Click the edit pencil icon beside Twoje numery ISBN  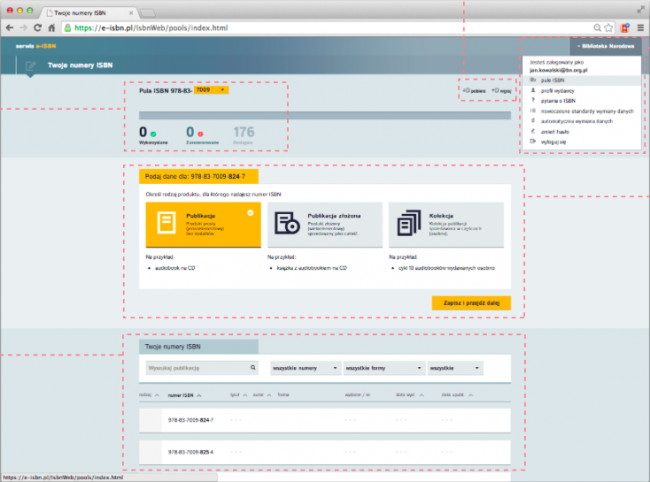pyautogui.click(x=30, y=65)
